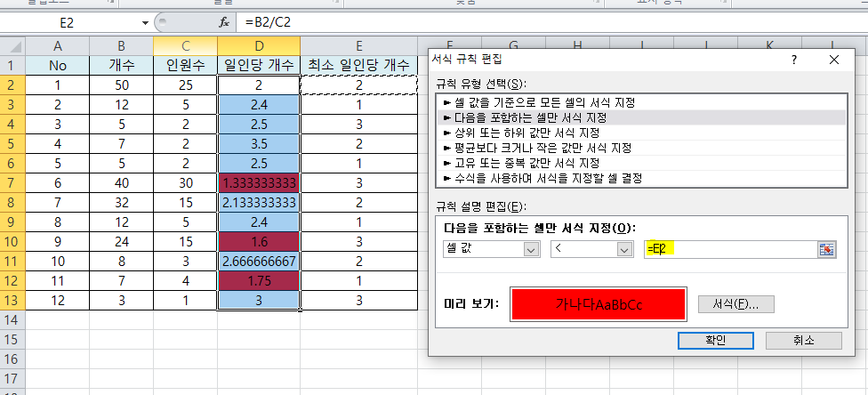
Task: Click header cell No
Action: pyautogui.click(x=58, y=66)
